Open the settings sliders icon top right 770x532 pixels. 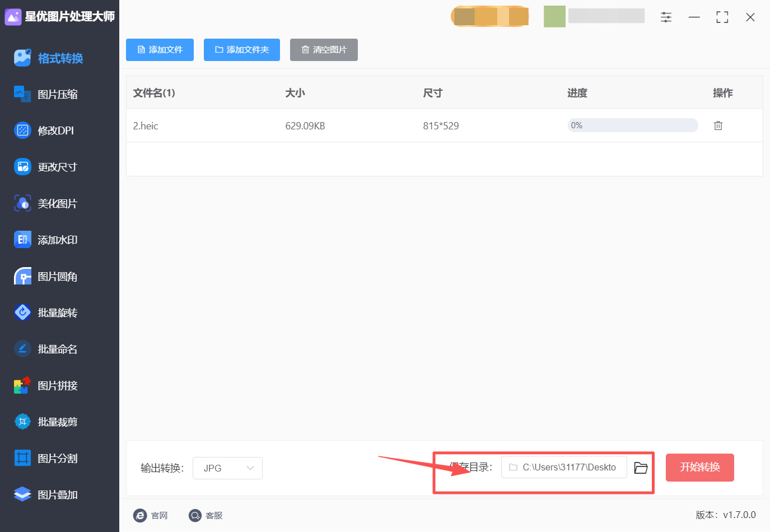tap(666, 17)
